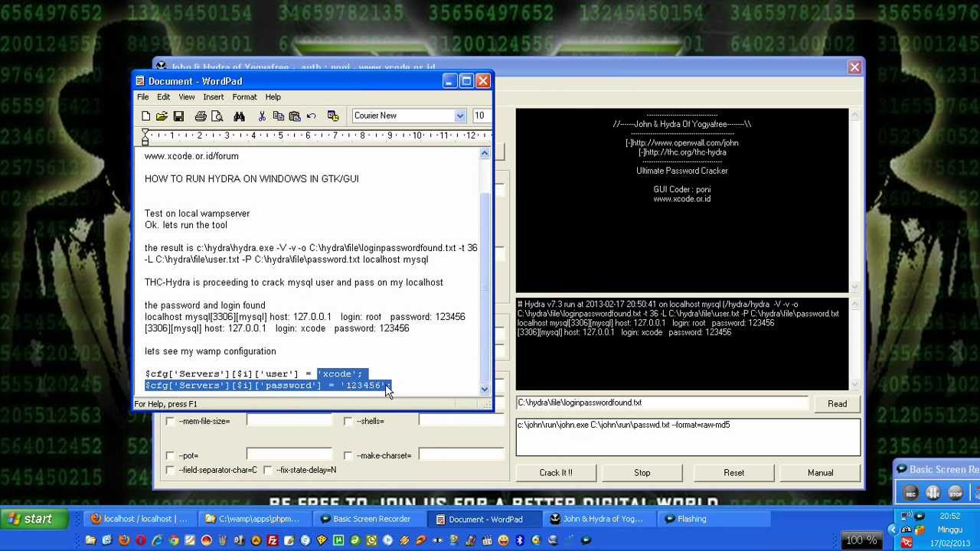The image size is (980, 551).
Task: Enable the --make-charset= checkbox
Action: [x=348, y=455]
